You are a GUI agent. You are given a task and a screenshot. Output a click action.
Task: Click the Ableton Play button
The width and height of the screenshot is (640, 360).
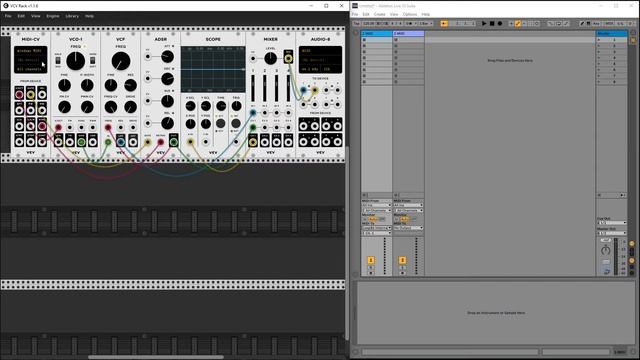click(484, 24)
